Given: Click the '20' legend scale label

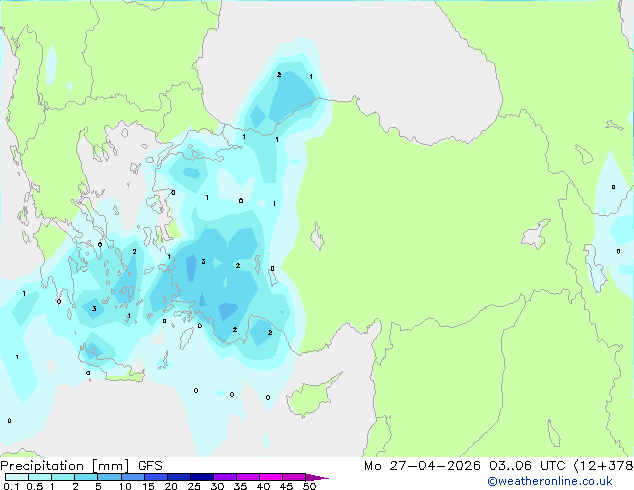Looking at the screenshot, I should tap(171, 486).
